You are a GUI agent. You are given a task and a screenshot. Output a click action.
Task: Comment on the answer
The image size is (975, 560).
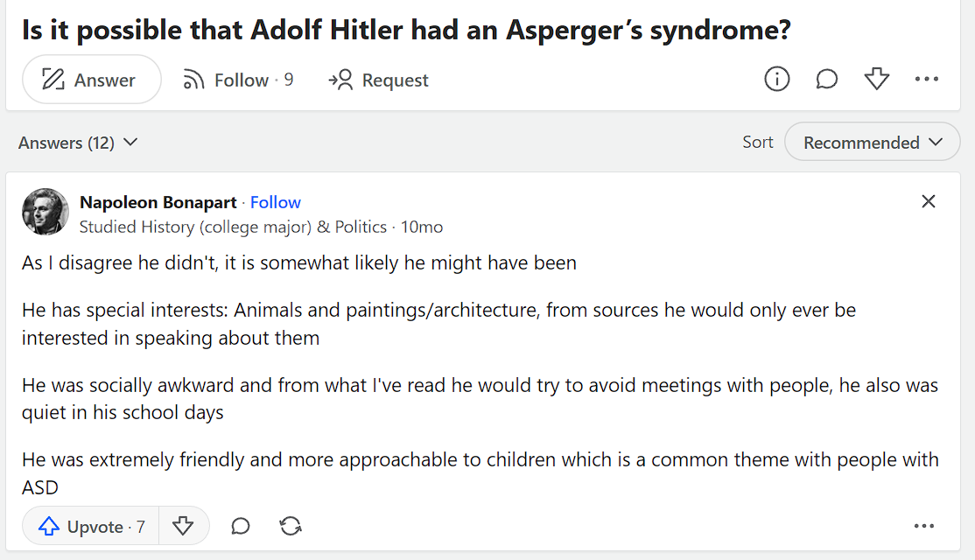(x=241, y=527)
